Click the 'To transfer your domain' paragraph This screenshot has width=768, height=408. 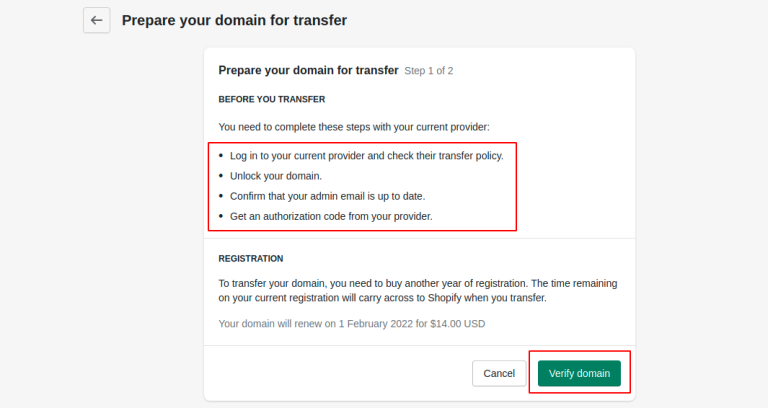[x=418, y=291]
